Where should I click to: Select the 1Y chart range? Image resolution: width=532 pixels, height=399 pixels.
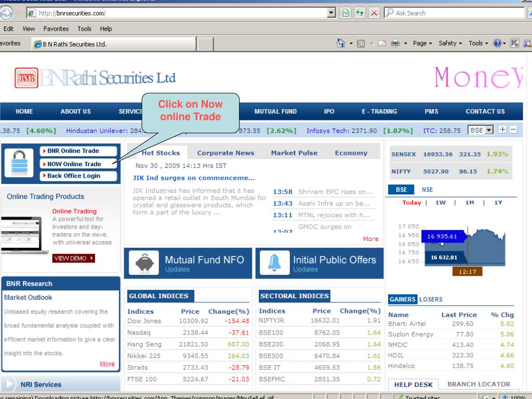click(x=498, y=203)
